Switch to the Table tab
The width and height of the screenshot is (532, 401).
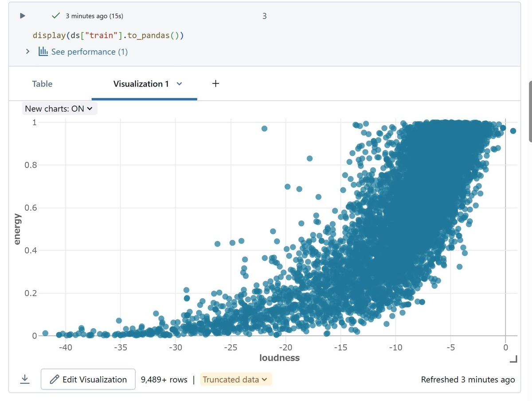point(42,83)
